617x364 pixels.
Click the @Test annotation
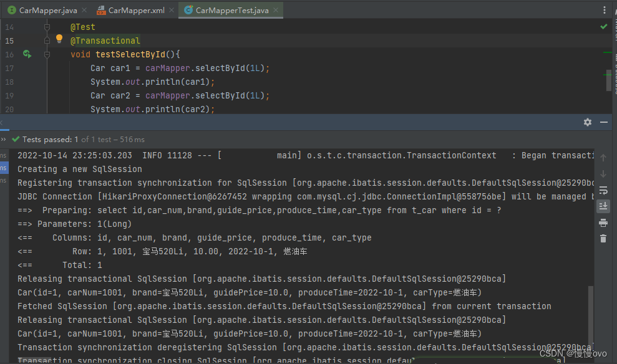pyautogui.click(x=82, y=27)
